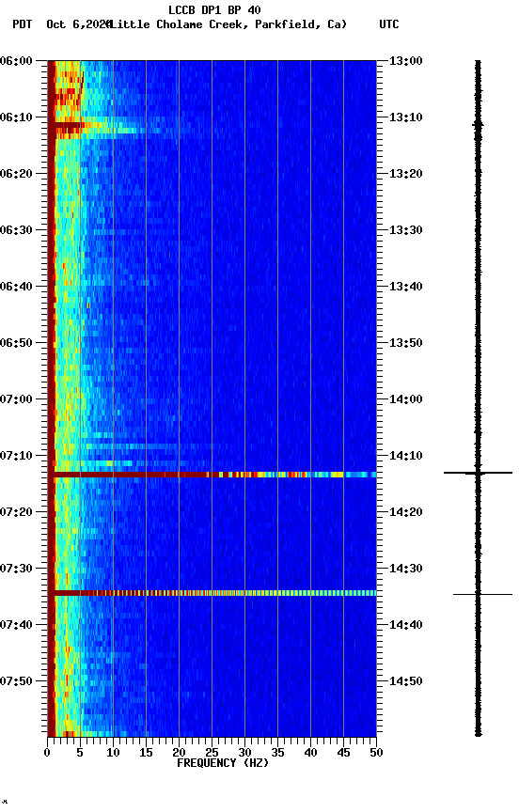Click the '13:40' UTC time label

click(x=406, y=287)
